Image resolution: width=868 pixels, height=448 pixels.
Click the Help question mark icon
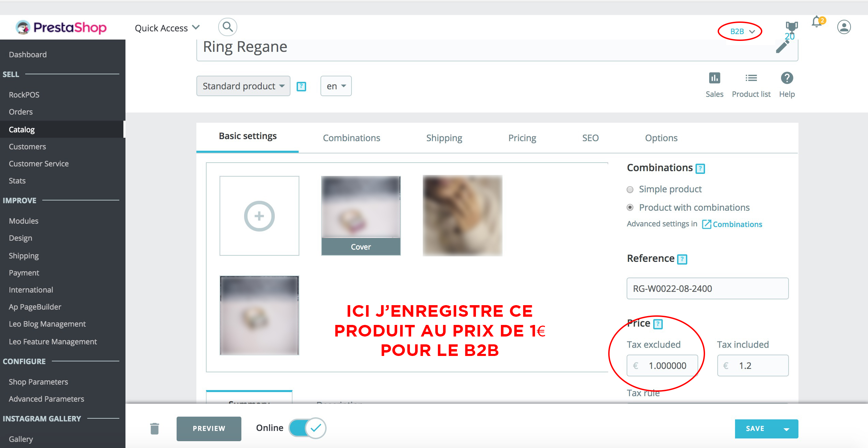point(787,78)
